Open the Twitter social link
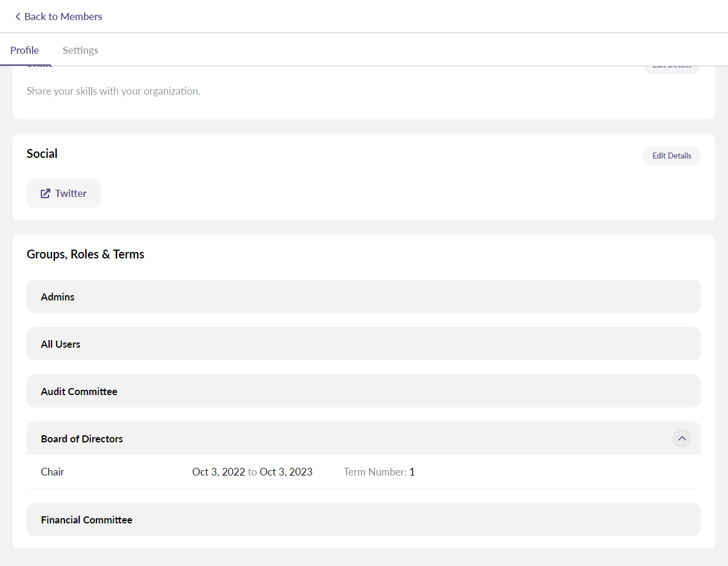Image resolution: width=728 pixels, height=566 pixels. coord(70,193)
